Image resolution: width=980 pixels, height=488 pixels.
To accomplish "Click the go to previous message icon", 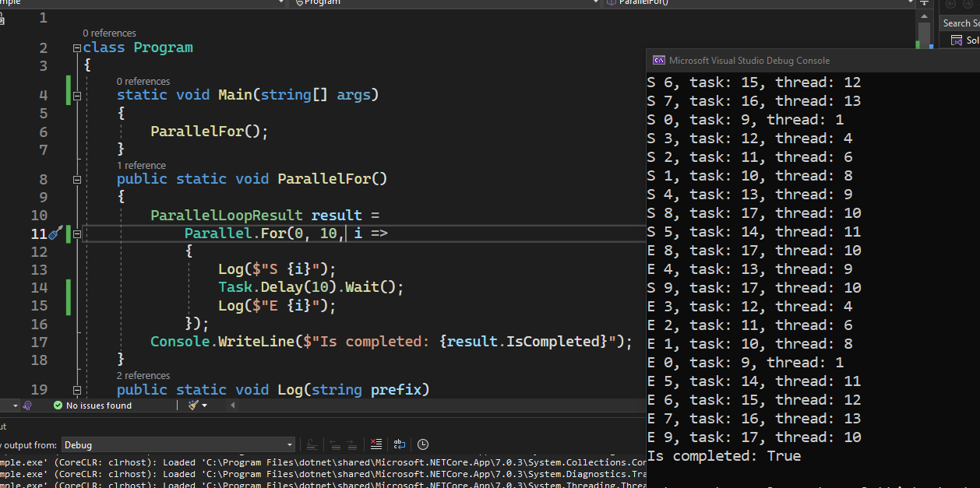I will coord(334,444).
